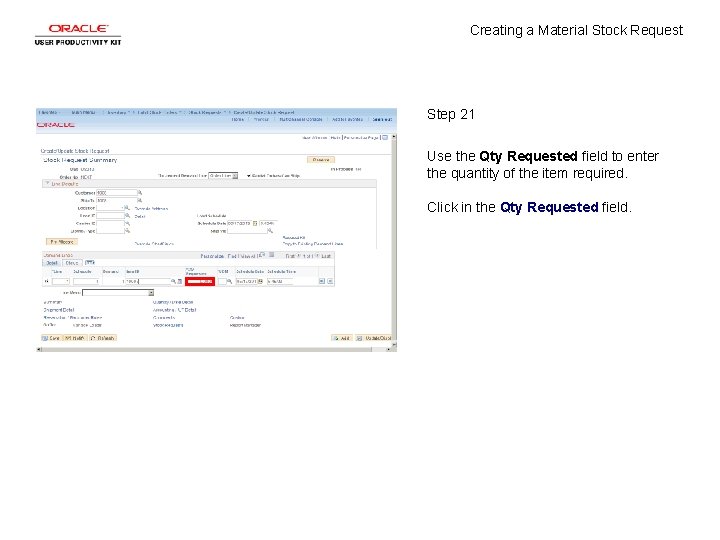This screenshot has width=720, height=540.
Task: Open the Distrib Type lookup magnifier
Action: [x=128, y=231]
